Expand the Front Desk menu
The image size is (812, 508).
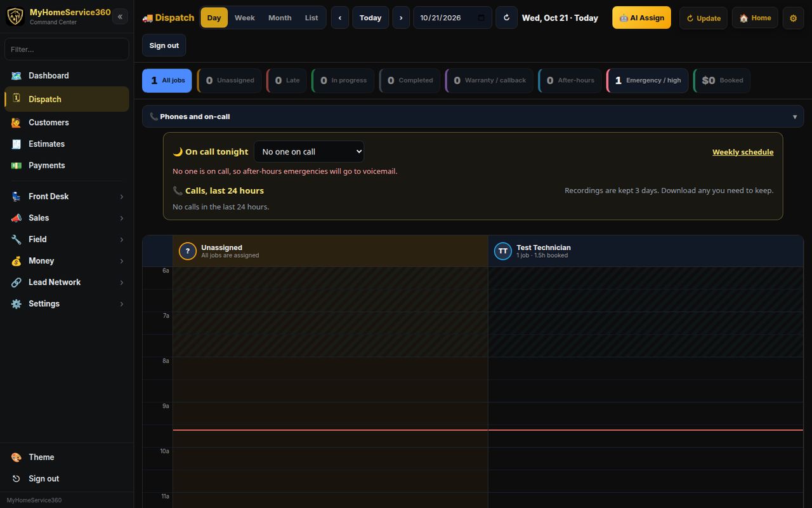67,197
